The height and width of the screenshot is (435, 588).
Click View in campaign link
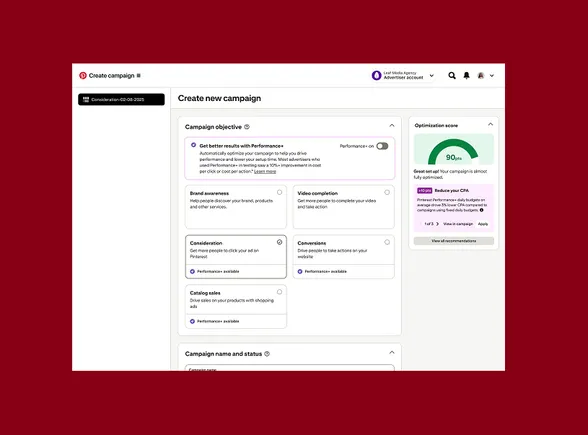click(458, 224)
